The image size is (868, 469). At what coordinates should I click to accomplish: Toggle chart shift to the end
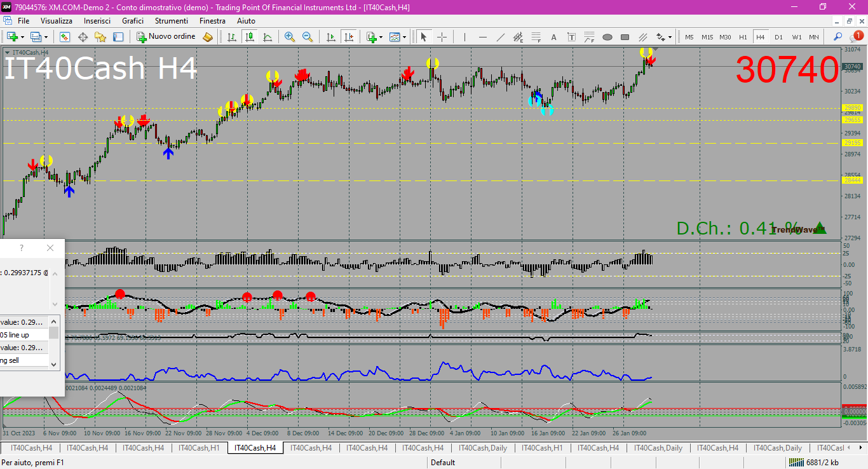pyautogui.click(x=348, y=37)
